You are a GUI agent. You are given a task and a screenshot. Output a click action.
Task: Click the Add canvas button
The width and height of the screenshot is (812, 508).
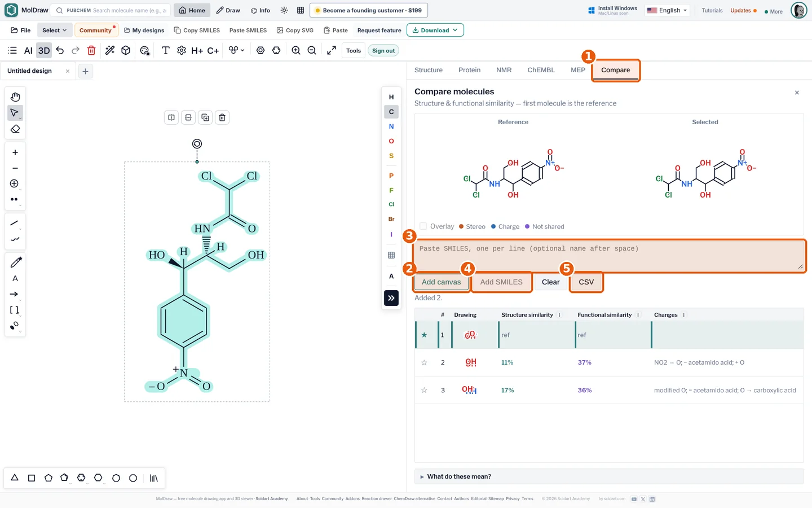point(442,282)
